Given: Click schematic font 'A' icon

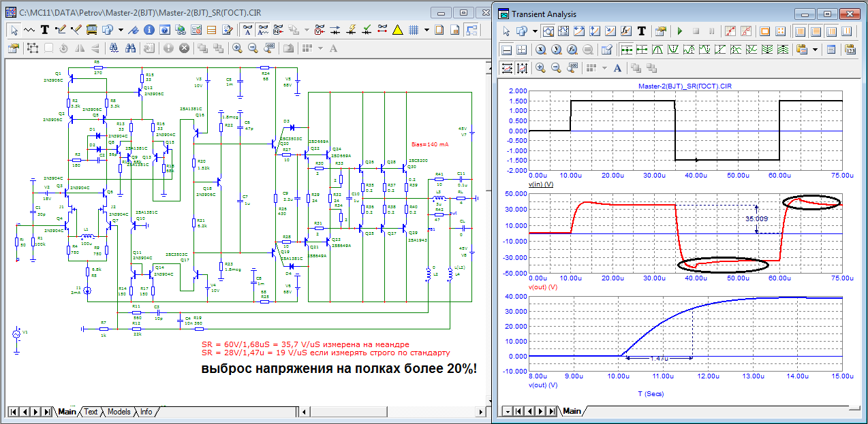Looking at the screenshot, I should (333, 48).
